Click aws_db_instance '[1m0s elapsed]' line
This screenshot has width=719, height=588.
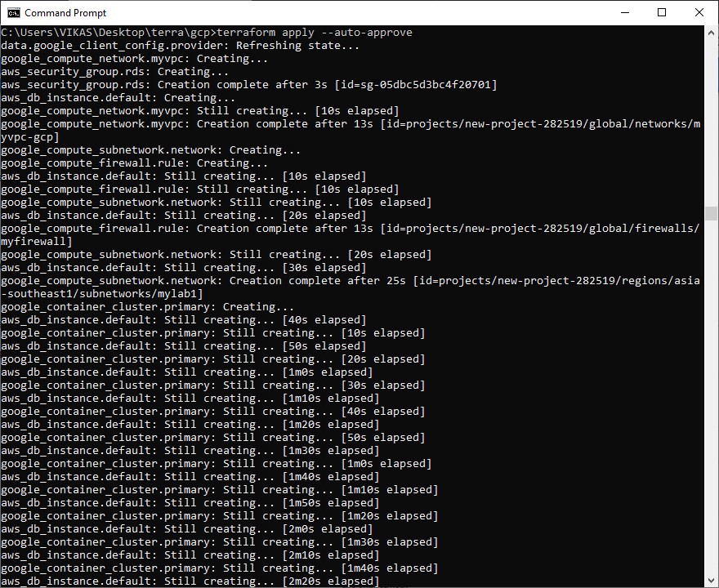click(x=186, y=372)
